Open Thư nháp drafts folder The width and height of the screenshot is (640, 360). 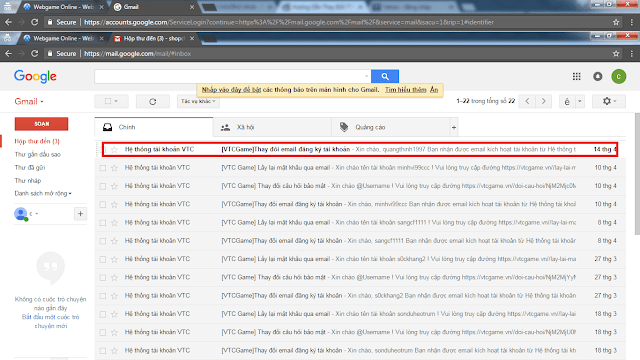coord(28,180)
